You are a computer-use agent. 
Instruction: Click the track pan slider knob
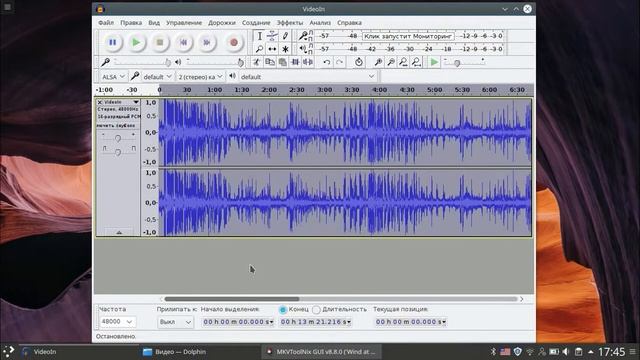coord(118,152)
